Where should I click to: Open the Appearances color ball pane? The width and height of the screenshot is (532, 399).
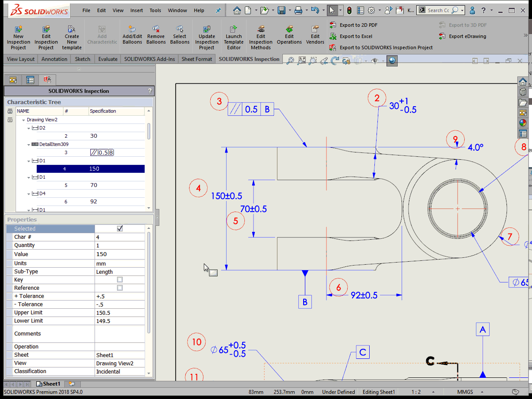pyautogui.click(x=522, y=123)
